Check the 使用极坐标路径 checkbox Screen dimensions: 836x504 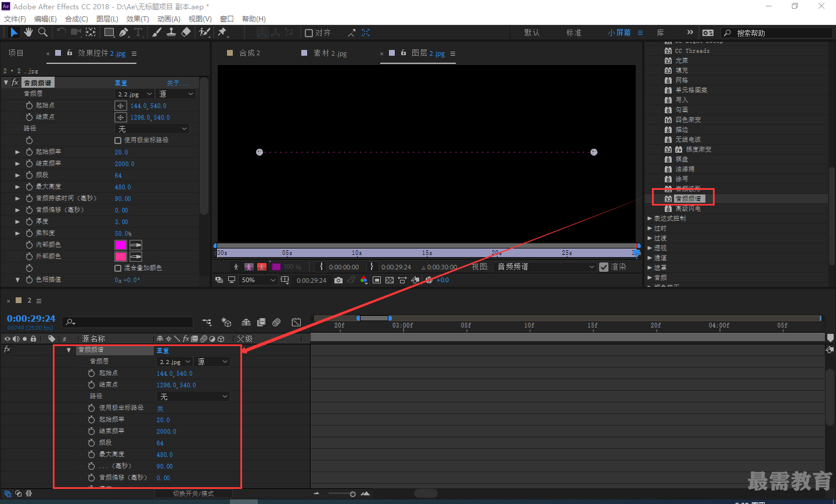coord(118,141)
